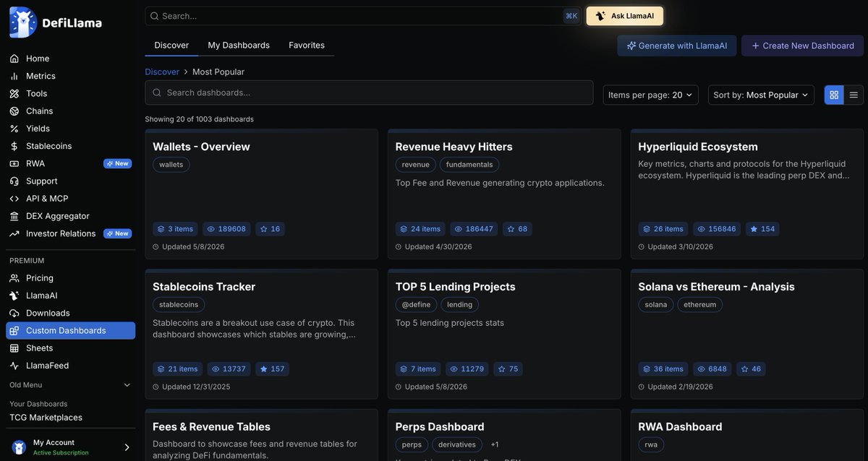Click Create New Dashboard button
The image size is (868, 461).
pyautogui.click(x=802, y=46)
